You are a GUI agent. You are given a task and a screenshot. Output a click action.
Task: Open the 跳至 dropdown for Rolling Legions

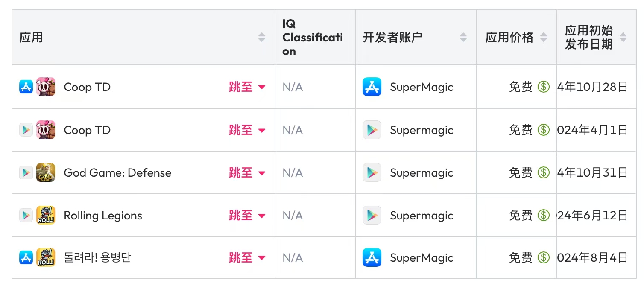[247, 215]
